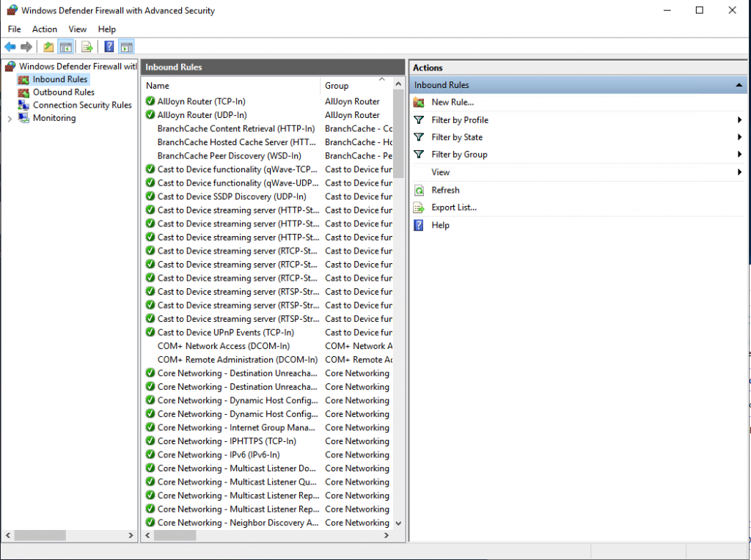Open the Action menu

45,29
